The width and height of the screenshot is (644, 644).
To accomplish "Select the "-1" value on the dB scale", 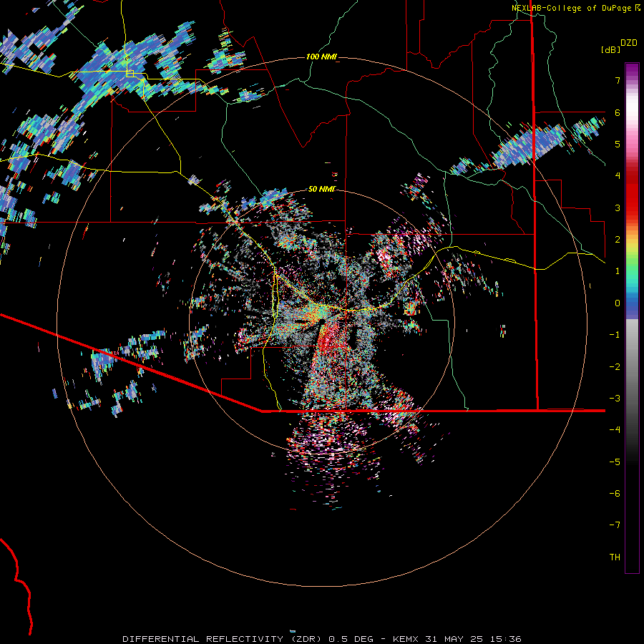I will pyautogui.click(x=615, y=335).
